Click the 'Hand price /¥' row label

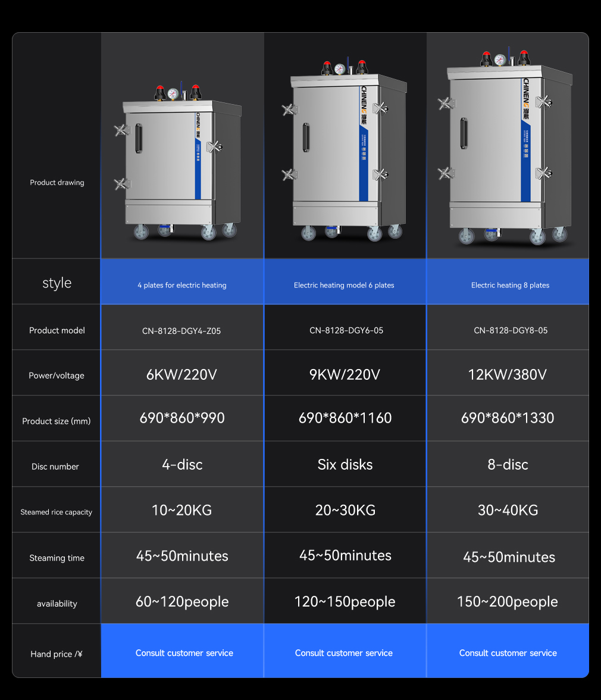57,654
